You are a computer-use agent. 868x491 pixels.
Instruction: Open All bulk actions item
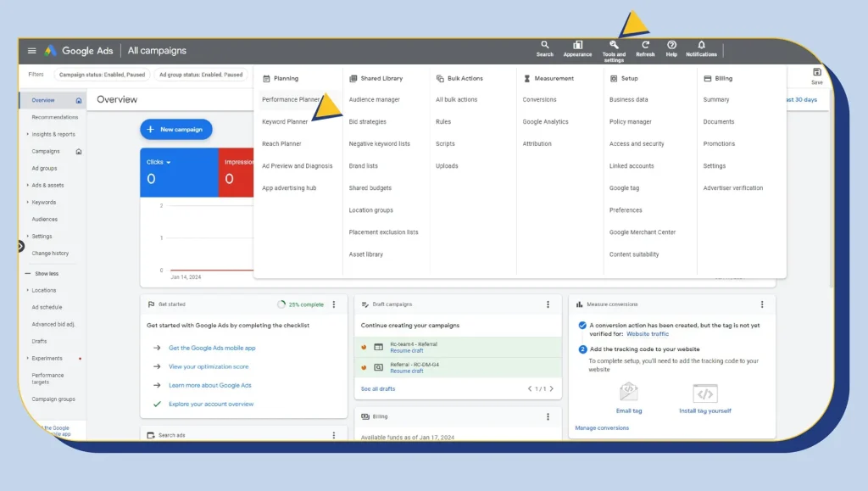(x=456, y=99)
